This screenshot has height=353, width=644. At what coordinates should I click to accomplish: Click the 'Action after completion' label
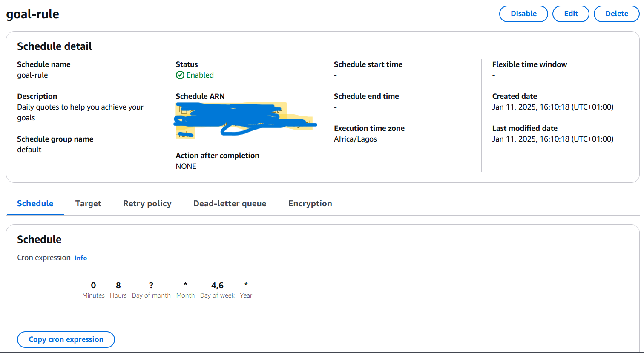[x=217, y=156]
